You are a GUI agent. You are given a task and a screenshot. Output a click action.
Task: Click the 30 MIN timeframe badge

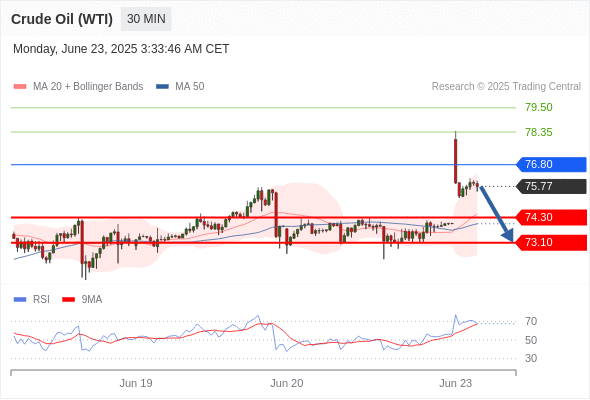146,19
